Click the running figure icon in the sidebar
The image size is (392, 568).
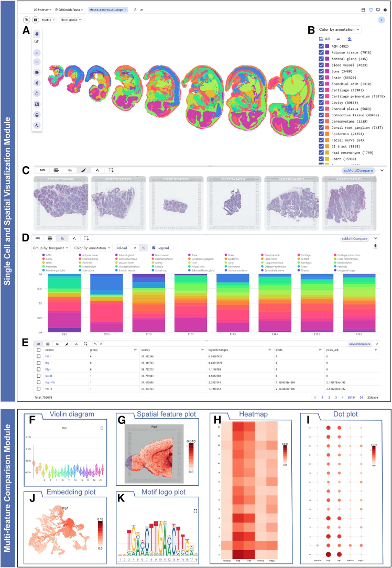[x=37, y=83]
